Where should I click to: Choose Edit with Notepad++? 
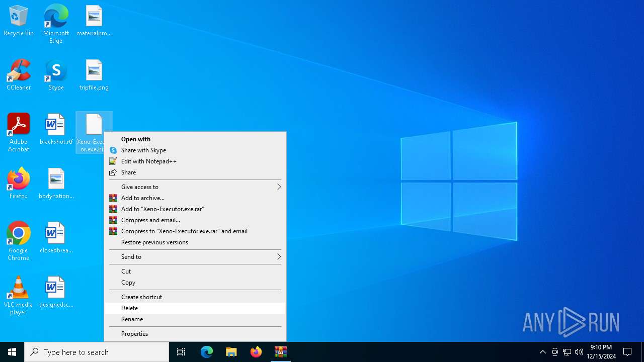click(195, 161)
